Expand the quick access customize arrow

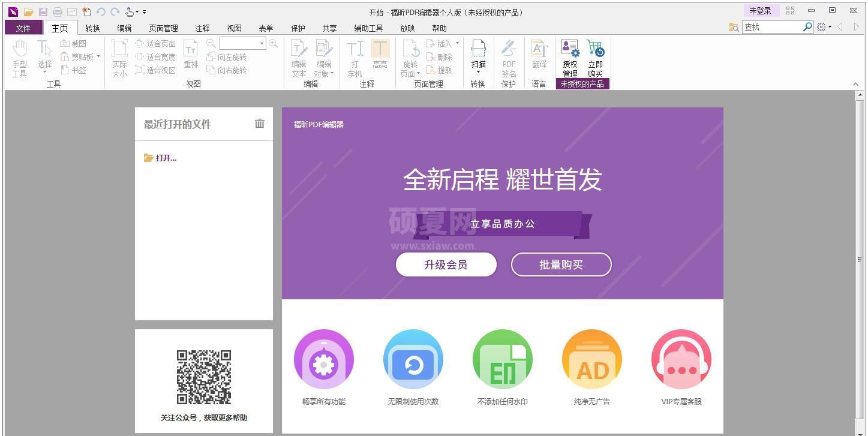pyautogui.click(x=145, y=12)
